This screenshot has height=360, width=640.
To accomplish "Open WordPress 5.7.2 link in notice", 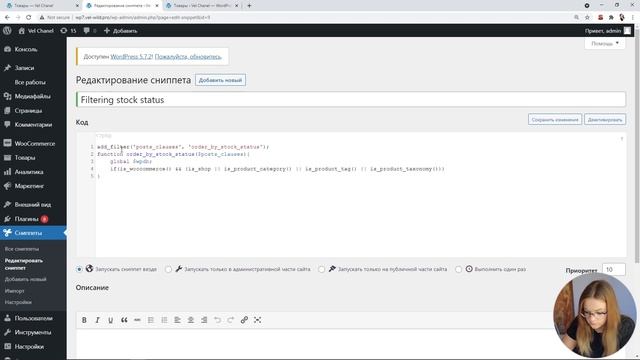I will coord(131,57).
